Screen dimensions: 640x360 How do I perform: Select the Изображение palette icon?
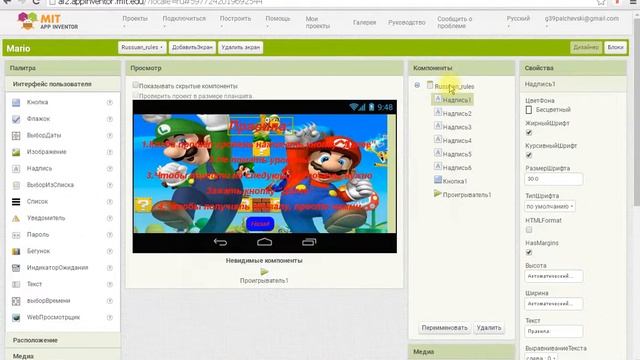[x=16, y=152]
